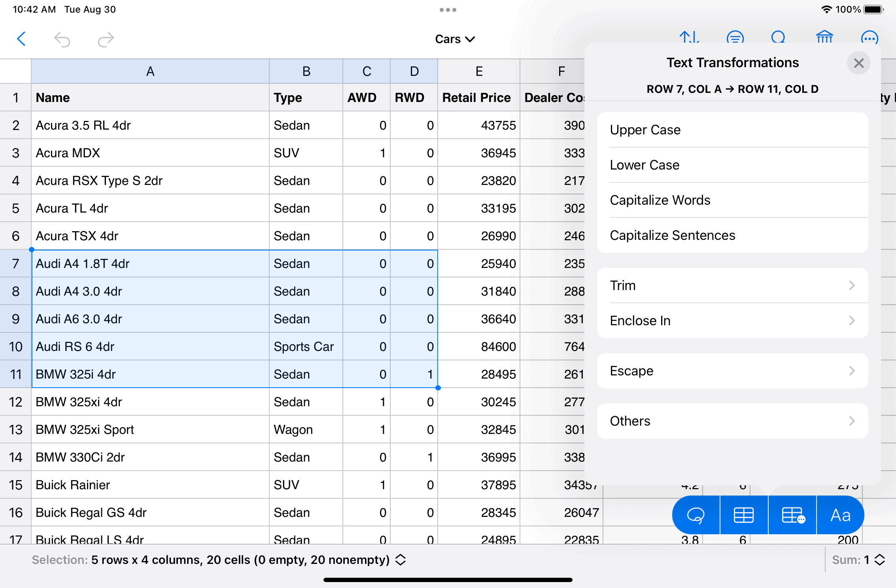The width and height of the screenshot is (896, 588).
Task: Expand the Enclose In options
Action: pos(732,320)
